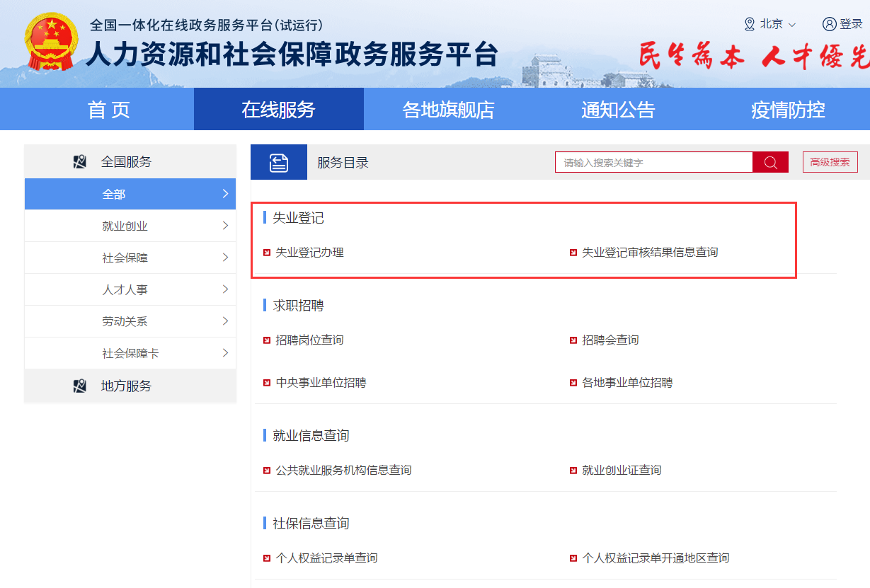Open the 通知公告 navigation tab

618,110
